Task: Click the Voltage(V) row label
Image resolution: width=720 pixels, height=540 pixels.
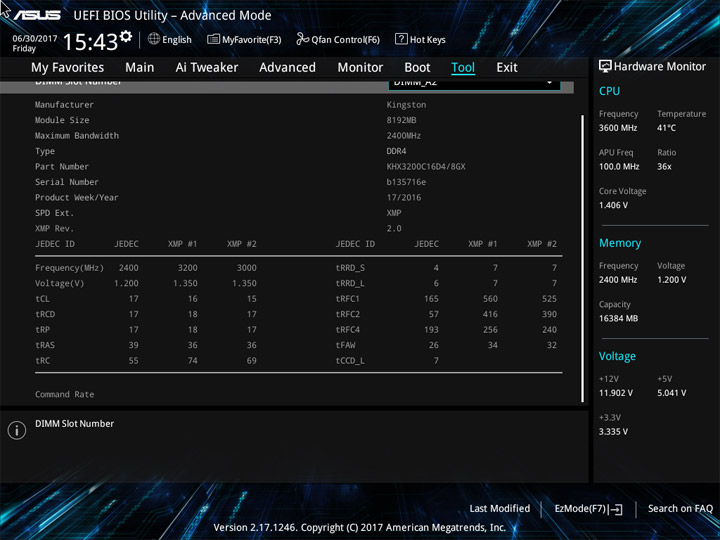Action: click(x=60, y=283)
